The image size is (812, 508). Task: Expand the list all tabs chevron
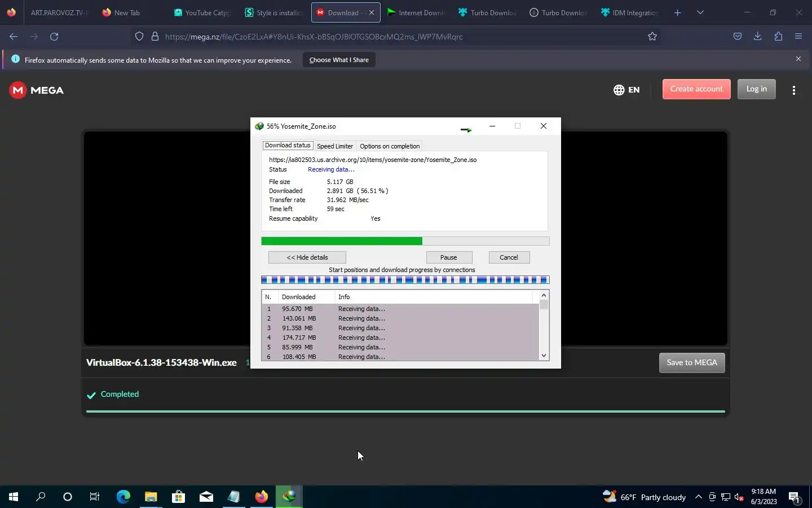700,12
